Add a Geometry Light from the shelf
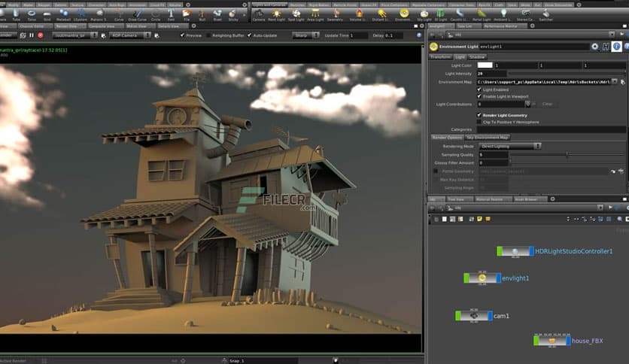The width and height of the screenshot is (629, 364). (x=335, y=15)
